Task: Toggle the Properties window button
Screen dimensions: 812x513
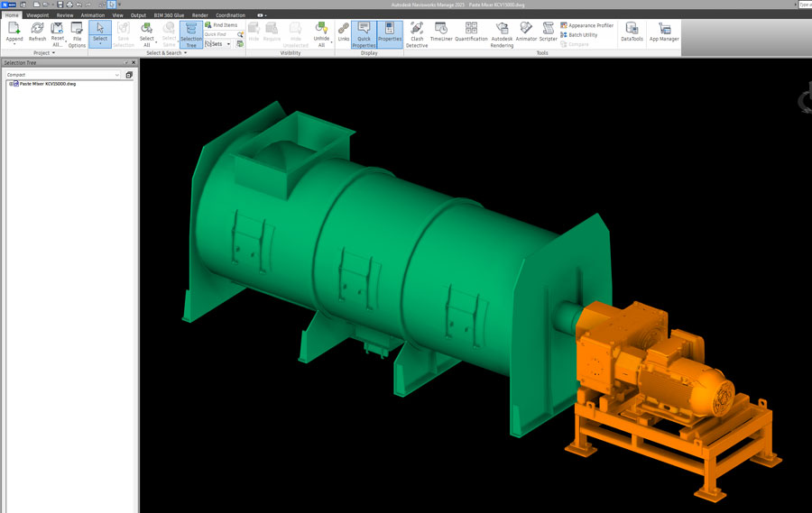Action: (390, 34)
